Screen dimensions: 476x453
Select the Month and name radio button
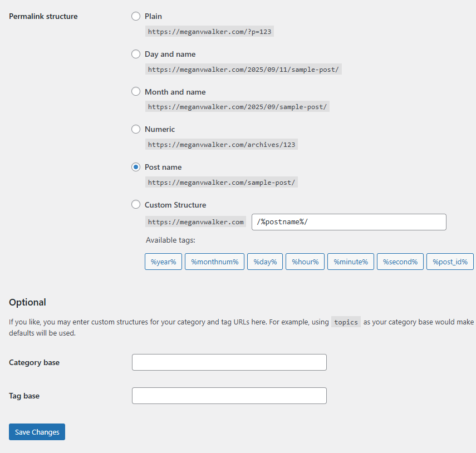click(136, 92)
